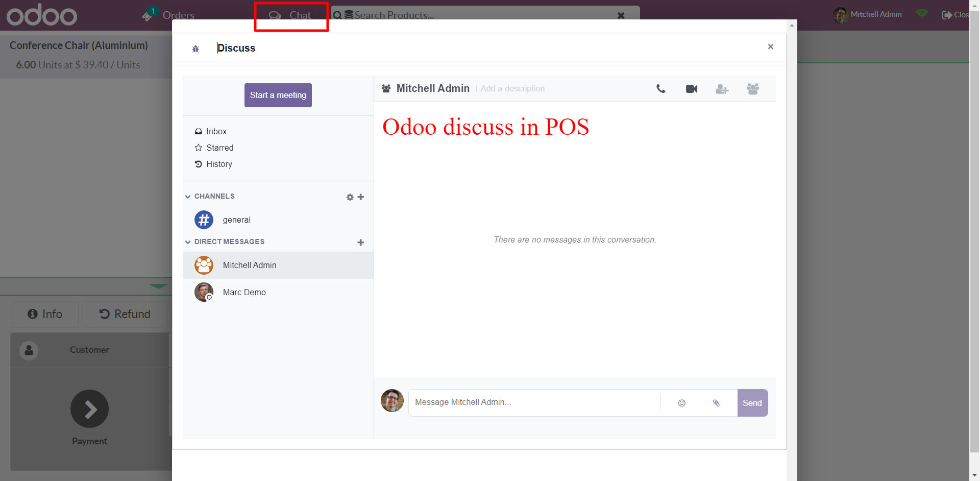This screenshot has width=980, height=481.
Task: Click Mitchell Admin user in POS header
Action: click(x=868, y=15)
